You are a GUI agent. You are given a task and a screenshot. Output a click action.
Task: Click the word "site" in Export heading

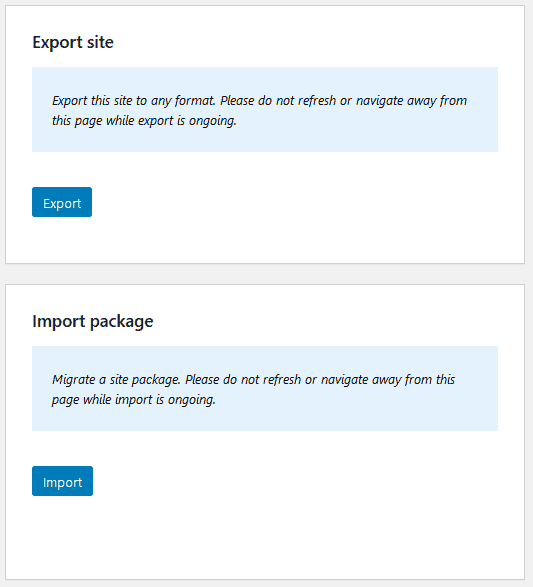[100, 42]
